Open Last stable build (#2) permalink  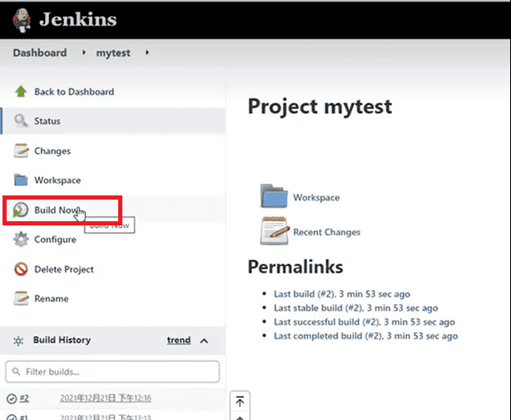356,308
